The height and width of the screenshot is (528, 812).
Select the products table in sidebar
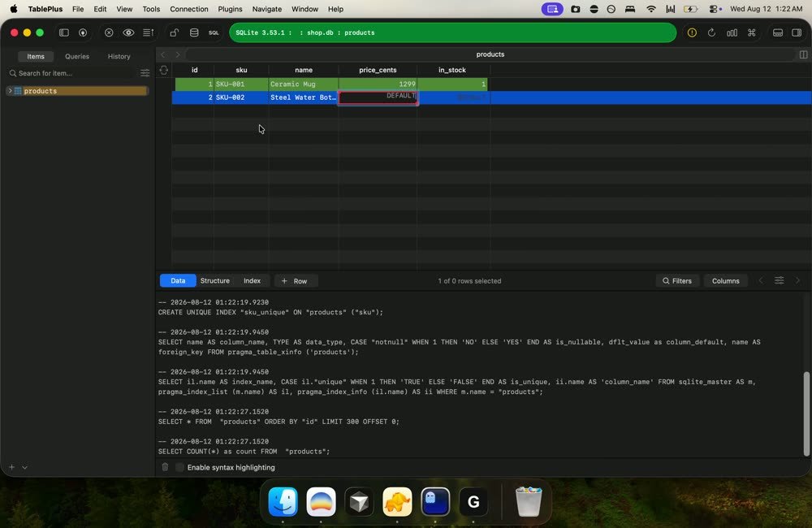78,91
